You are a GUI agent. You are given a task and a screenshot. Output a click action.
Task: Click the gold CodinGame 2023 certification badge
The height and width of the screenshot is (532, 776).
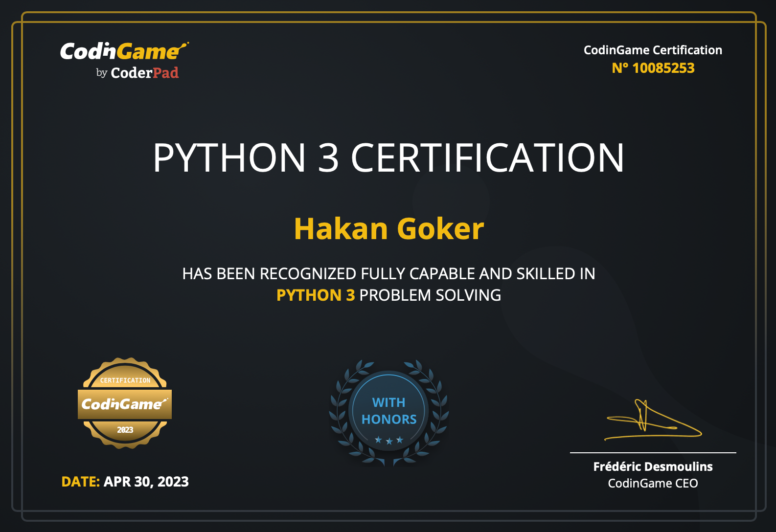(x=125, y=403)
